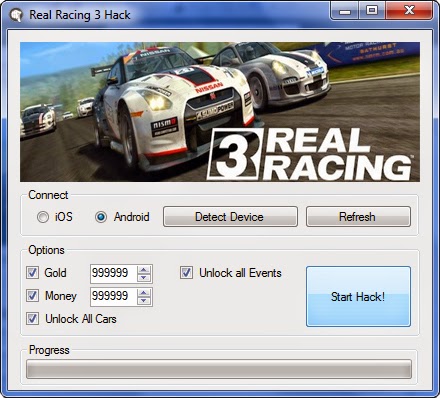The image size is (440, 398).
Task: Increase Money value with up arrow
Action: click(144, 293)
